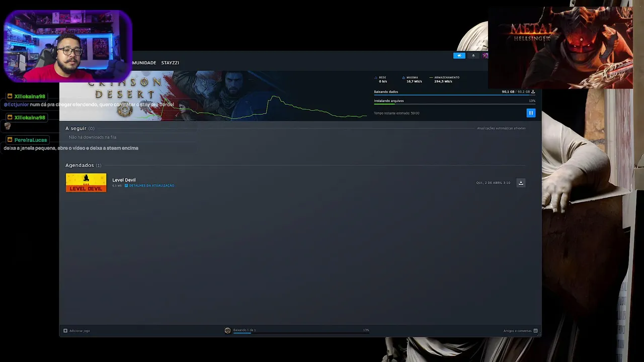644x362 pixels.
Task: Click the PereiraLucas chat username
Action: click(31, 140)
